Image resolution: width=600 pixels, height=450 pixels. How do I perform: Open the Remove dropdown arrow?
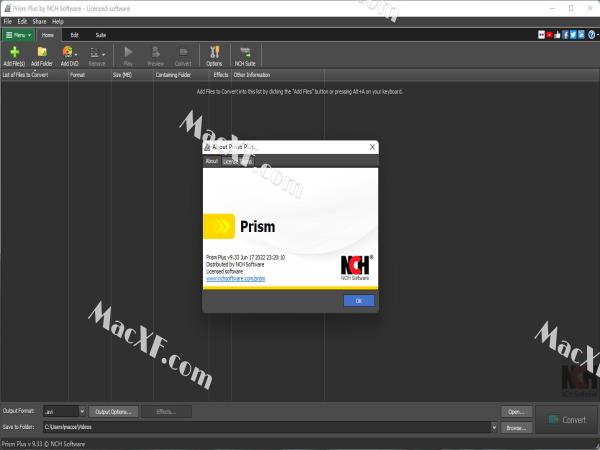coord(103,55)
